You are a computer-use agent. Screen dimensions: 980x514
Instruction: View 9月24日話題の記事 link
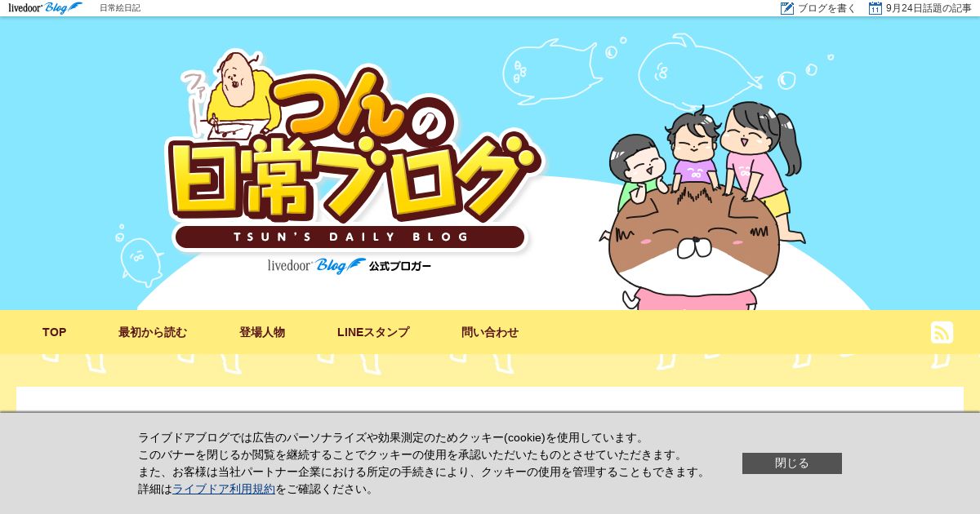[929, 8]
